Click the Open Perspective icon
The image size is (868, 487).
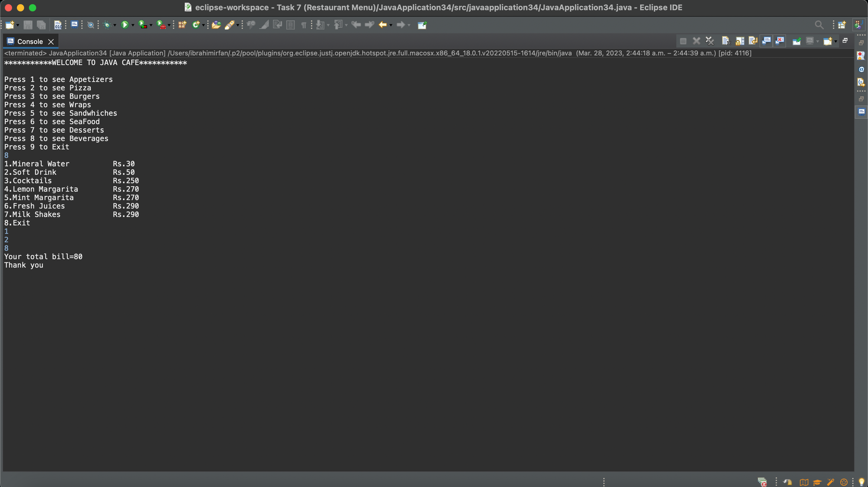coord(842,25)
